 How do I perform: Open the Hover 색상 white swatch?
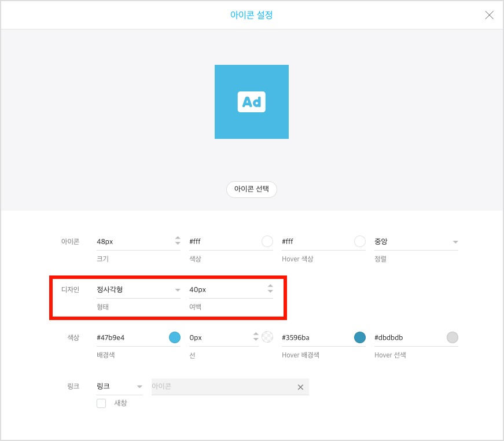360,241
